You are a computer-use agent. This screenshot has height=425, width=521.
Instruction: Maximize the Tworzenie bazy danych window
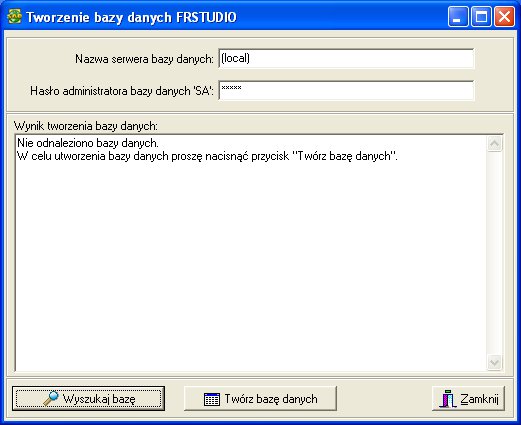481,16
